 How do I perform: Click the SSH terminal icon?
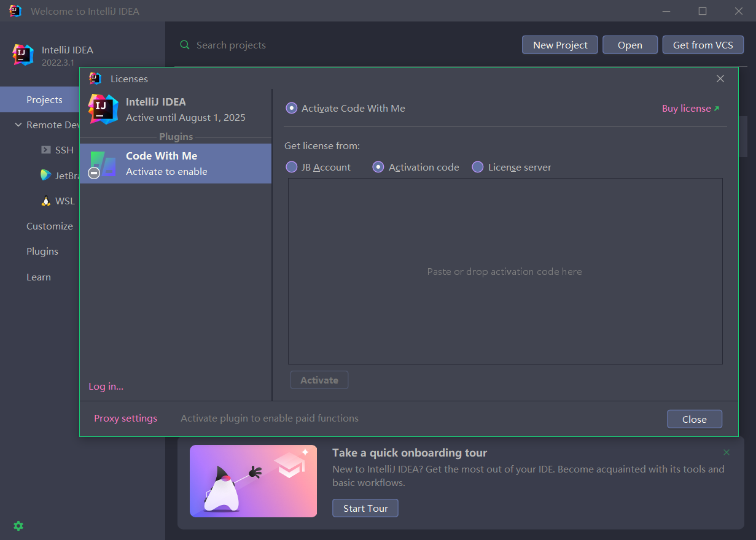pyautogui.click(x=46, y=150)
